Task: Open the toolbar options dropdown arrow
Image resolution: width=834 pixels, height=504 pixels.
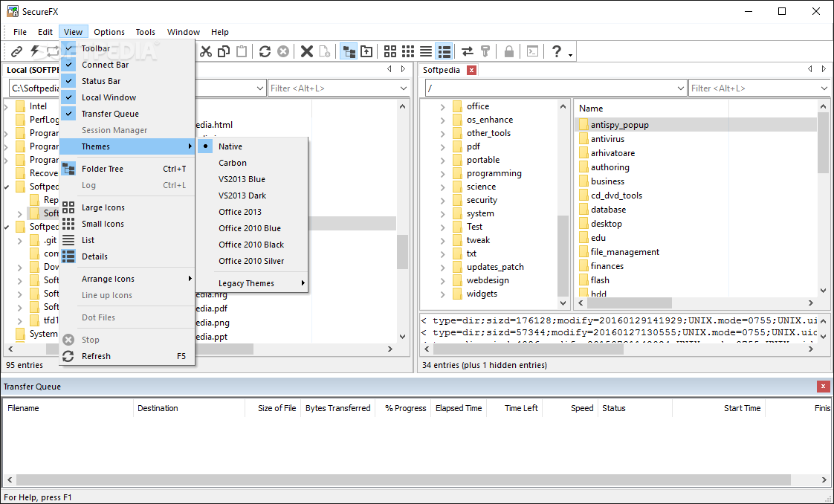Action: click(570, 54)
